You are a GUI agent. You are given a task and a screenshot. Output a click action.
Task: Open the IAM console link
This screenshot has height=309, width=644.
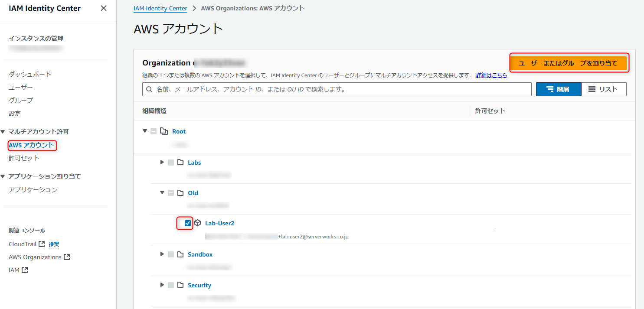click(14, 270)
